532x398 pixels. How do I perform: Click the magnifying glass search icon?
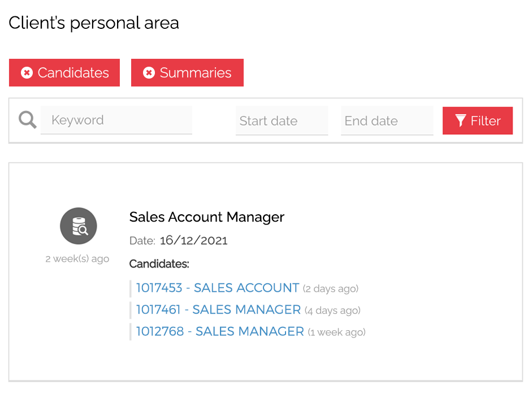tap(27, 120)
